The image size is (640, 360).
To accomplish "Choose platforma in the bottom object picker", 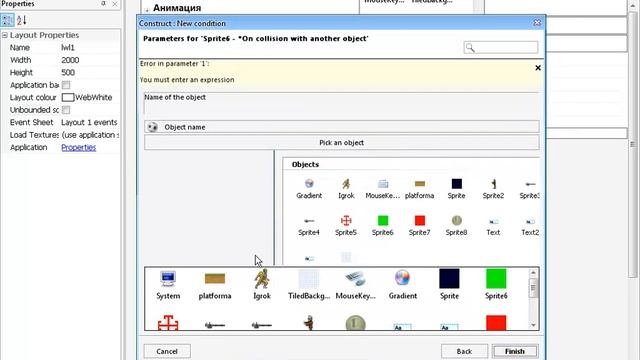I will click(x=215, y=285).
